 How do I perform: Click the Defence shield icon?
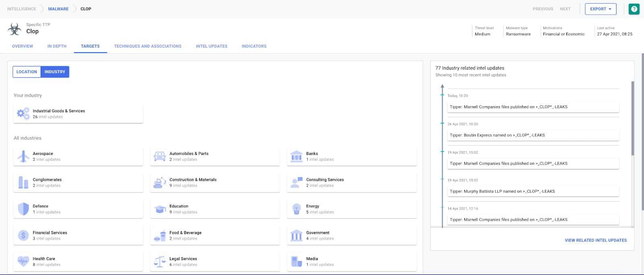23,209
